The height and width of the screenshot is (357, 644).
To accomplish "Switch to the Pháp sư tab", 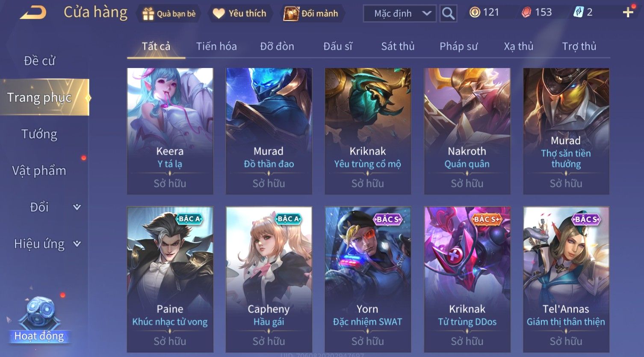I will coord(458,46).
